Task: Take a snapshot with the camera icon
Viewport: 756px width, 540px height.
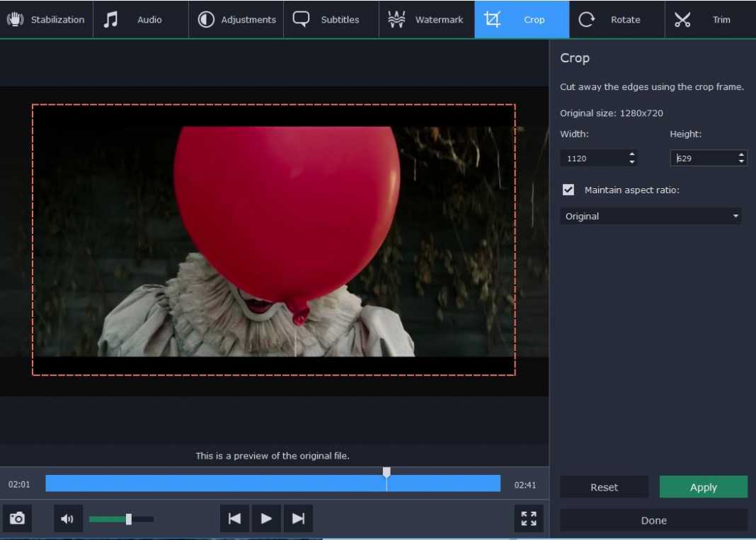Action: [x=17, y=518]
